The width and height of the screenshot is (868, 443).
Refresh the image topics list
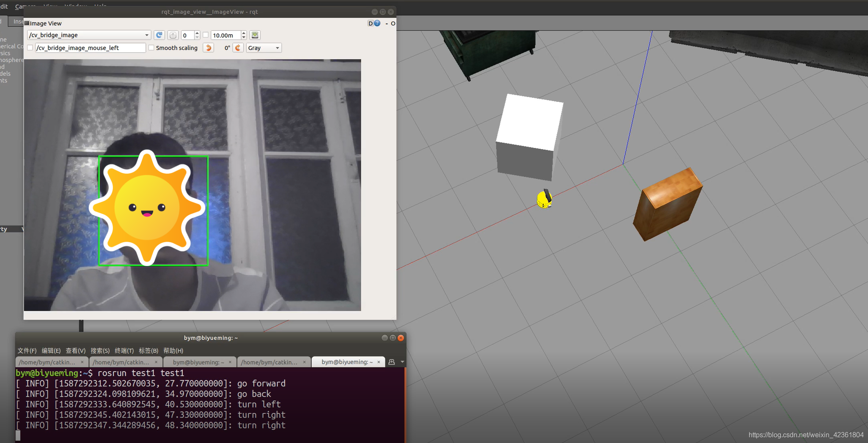[x=159, y=35]
